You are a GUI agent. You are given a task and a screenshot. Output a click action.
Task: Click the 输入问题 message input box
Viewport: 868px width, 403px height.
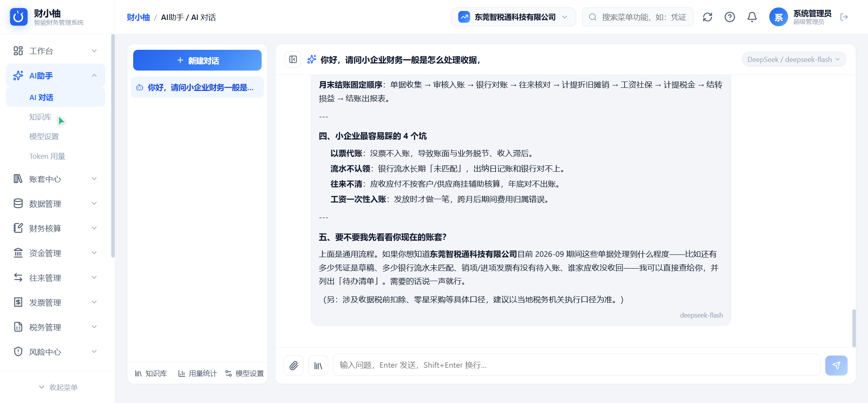click(x=577, y=365)
